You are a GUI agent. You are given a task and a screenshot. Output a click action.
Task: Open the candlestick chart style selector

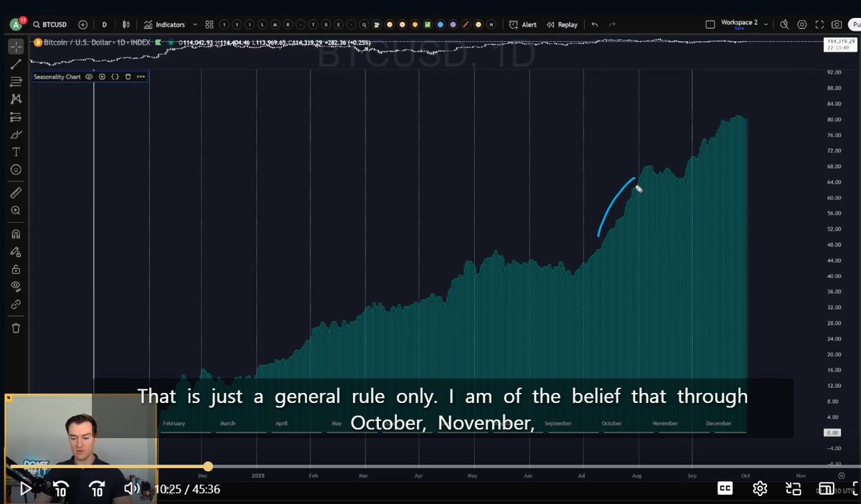click(127, 24)
